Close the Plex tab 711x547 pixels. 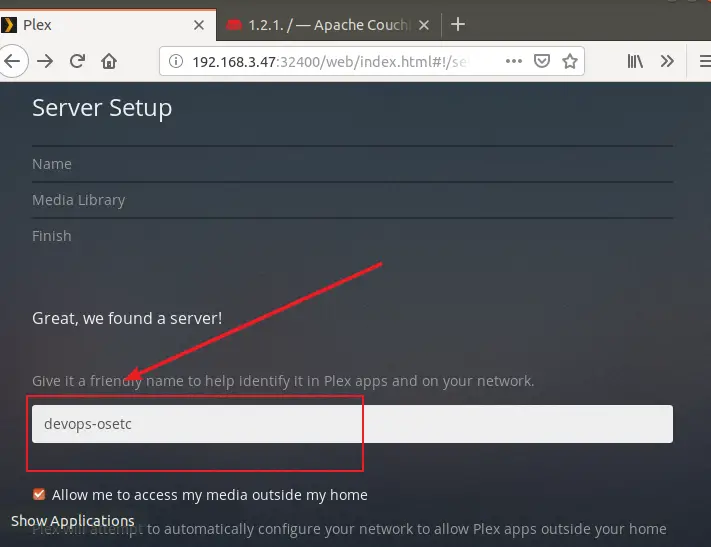(x=199, y=25)
